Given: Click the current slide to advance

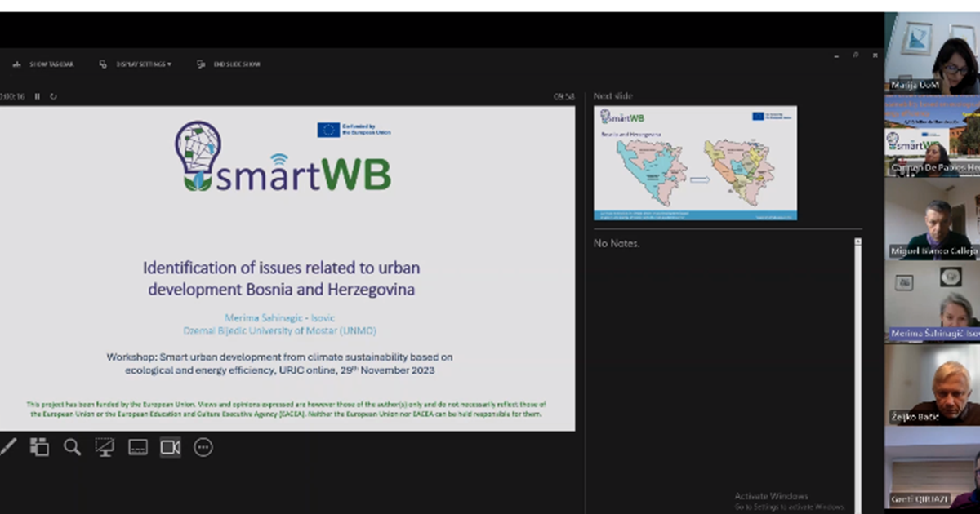Looking at the screenshot, I should [x=287, y=268].
